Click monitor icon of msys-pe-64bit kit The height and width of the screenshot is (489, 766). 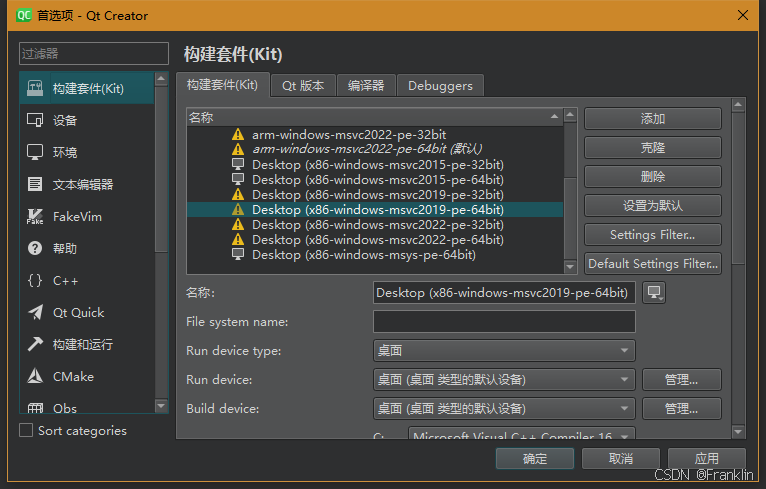238,255
